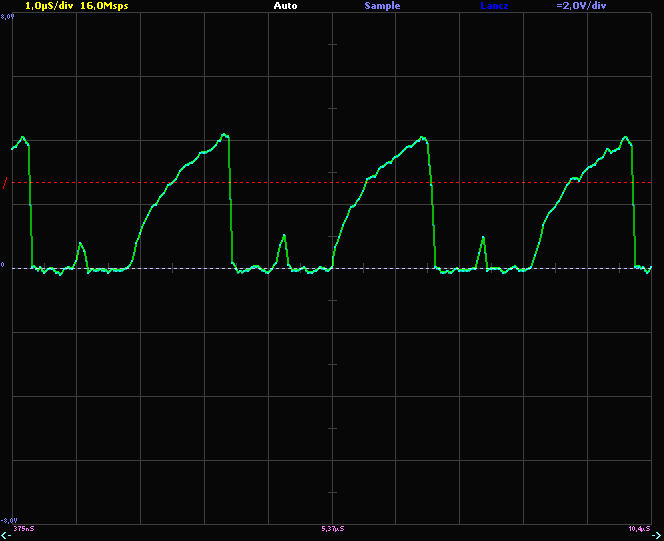Click the -8,0V bottom voltage label

point(9,519)
